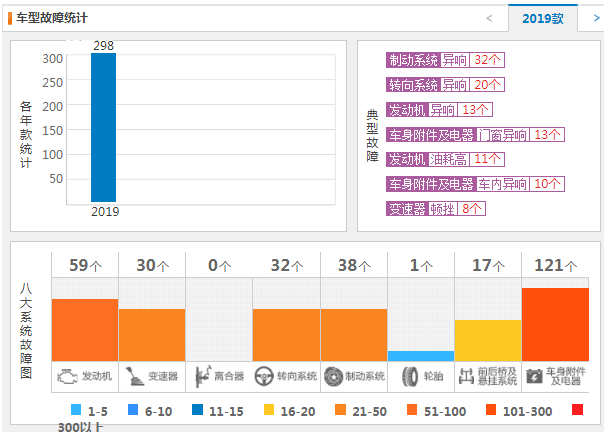
Task: Open the 变速器 顿挫 8个 fault tag
Action: click(x=436, y=209)
